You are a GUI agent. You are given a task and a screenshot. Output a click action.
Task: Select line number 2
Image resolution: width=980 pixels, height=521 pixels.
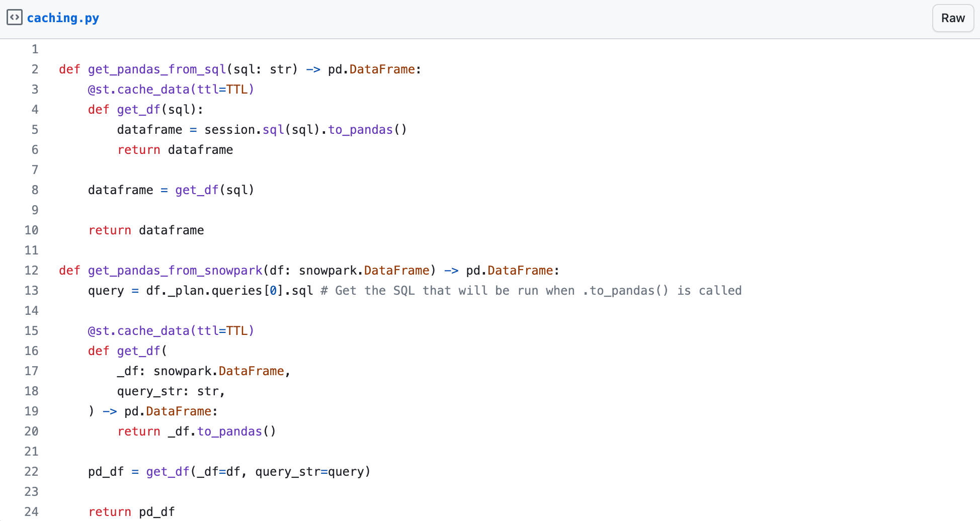(35, 69)
